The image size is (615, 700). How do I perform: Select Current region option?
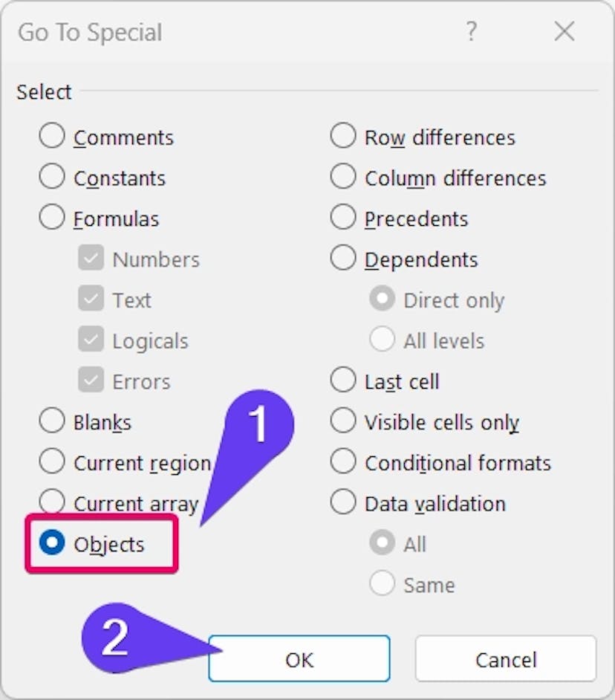coord(52,462)
